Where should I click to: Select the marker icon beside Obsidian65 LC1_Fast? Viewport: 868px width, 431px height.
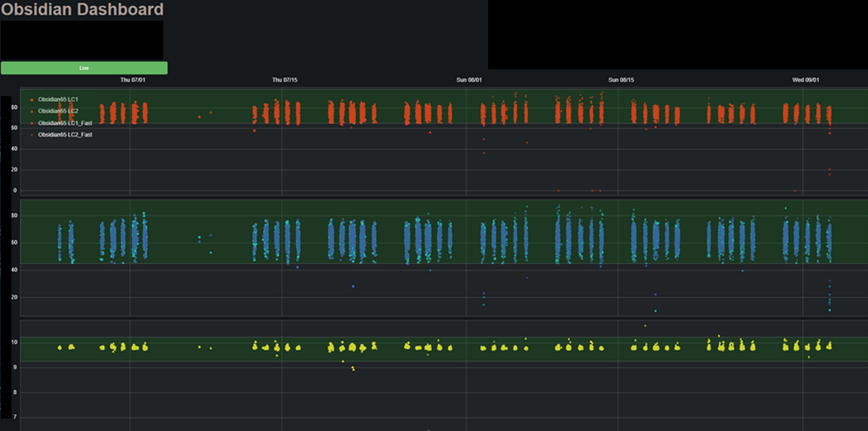(x=31, y=123)
